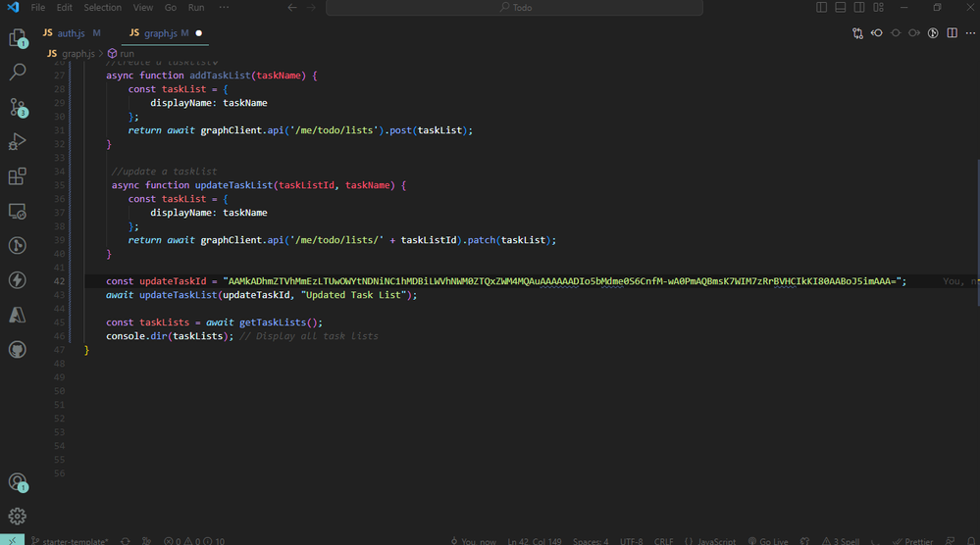Open the Azure view in the activity bar
Viewport: 980px width, 545px height.
18,315
